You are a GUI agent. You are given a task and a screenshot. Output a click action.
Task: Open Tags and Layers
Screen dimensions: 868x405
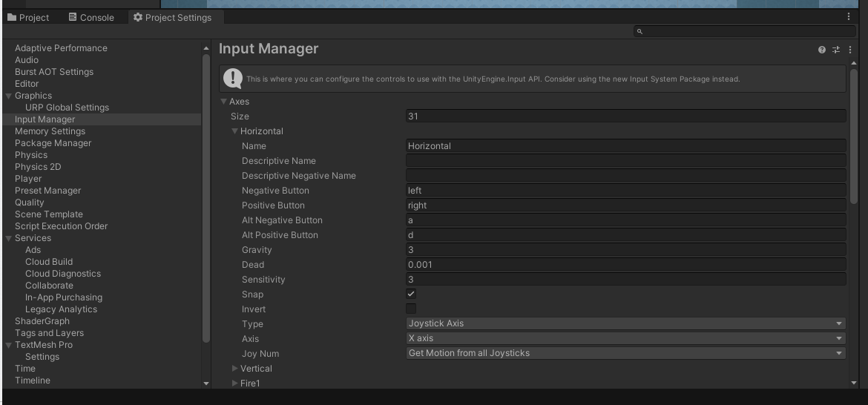click(49, 333)
